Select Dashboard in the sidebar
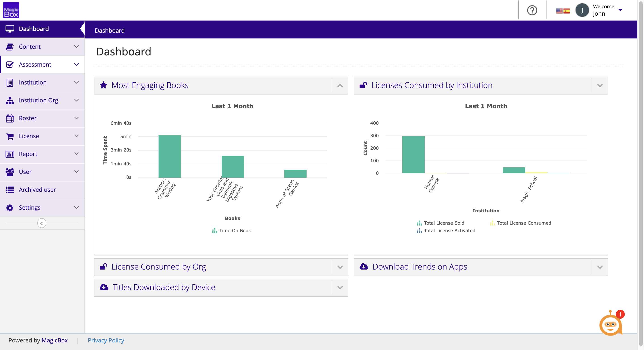Viewport: 644px width, 350px height. tap(42, 29)
